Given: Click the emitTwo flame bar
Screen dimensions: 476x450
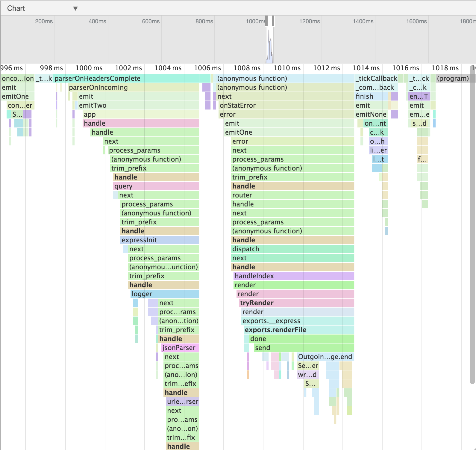Looking at the screenshot, I should click(x=138, y=105).
